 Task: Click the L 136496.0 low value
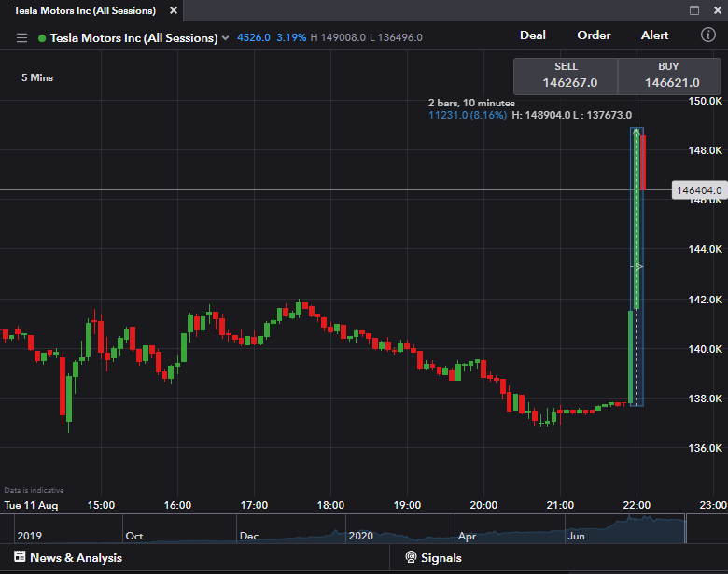click(396, 37)
